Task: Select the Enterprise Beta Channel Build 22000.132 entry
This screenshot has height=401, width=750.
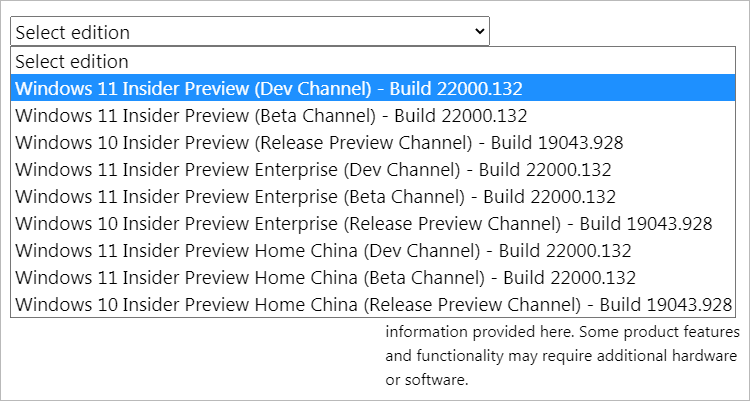Action: [373, 196]
